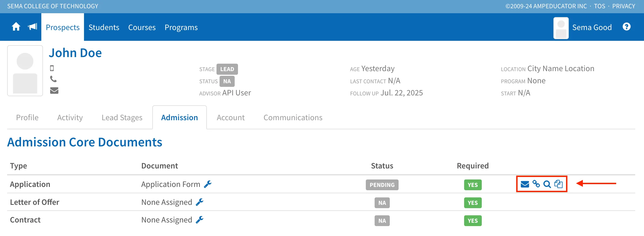This screenshot has width=644, height=236.
Task: Click the envelope icon below phone icons
Action: click(x=54, y=90)
